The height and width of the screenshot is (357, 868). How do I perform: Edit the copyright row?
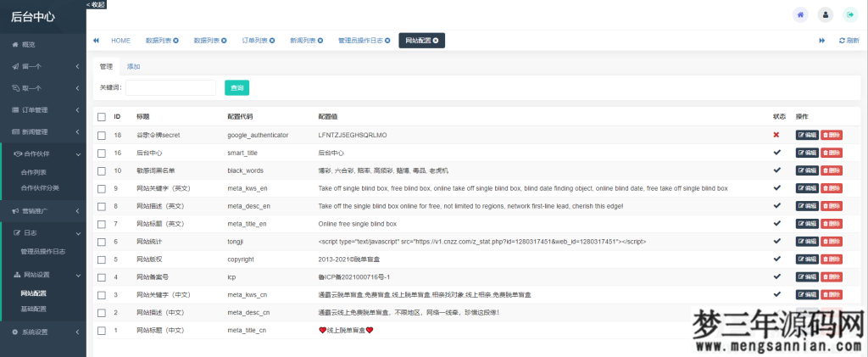(807, 259)
